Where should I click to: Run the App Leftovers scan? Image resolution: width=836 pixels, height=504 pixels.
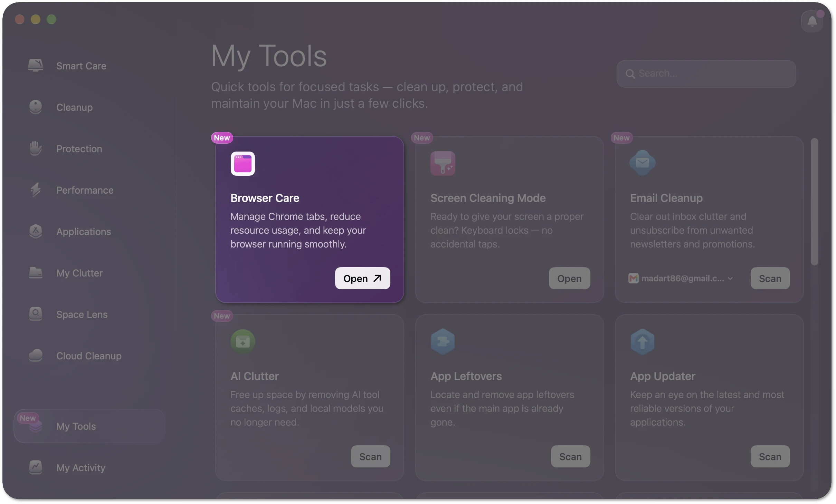(x=570, y=456)
